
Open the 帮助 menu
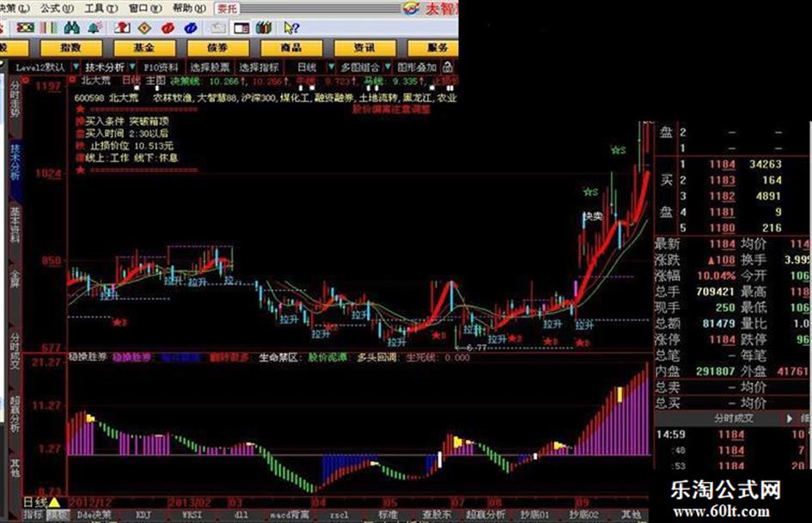point(188,9)
